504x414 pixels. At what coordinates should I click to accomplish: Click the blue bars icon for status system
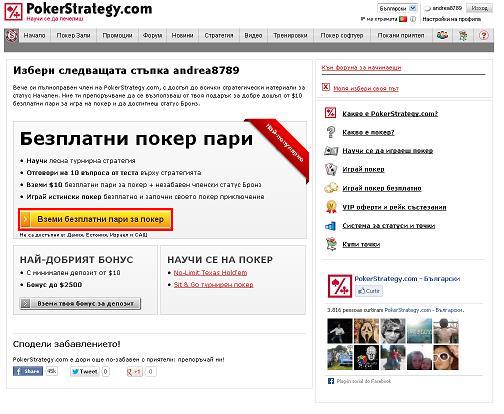pos(330,226)
